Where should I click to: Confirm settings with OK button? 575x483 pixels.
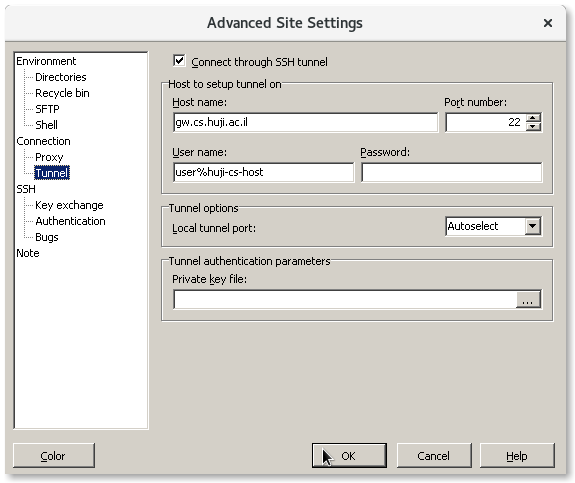tap(349, 455)
